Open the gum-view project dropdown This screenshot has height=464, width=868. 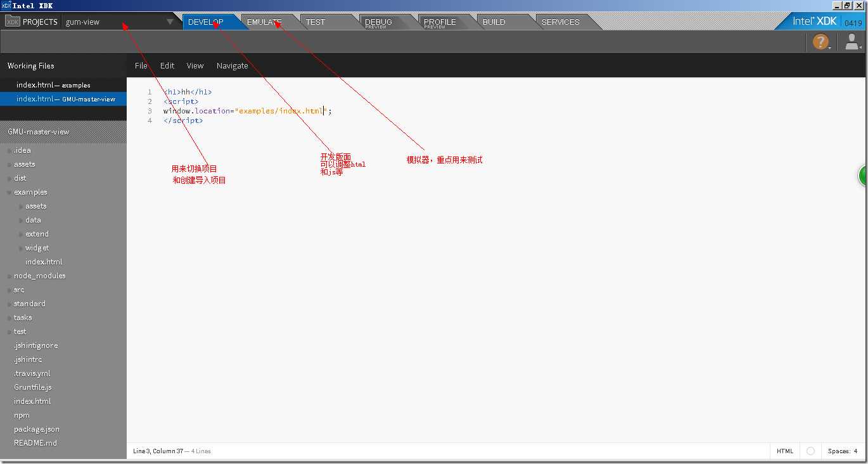pyautogui.click(x=119, y=22)
